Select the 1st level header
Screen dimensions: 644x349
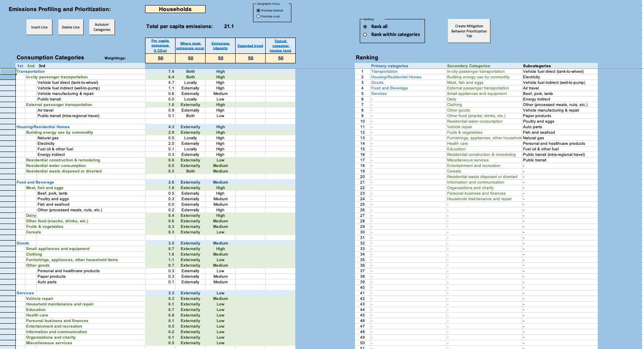tap(20, 66)
